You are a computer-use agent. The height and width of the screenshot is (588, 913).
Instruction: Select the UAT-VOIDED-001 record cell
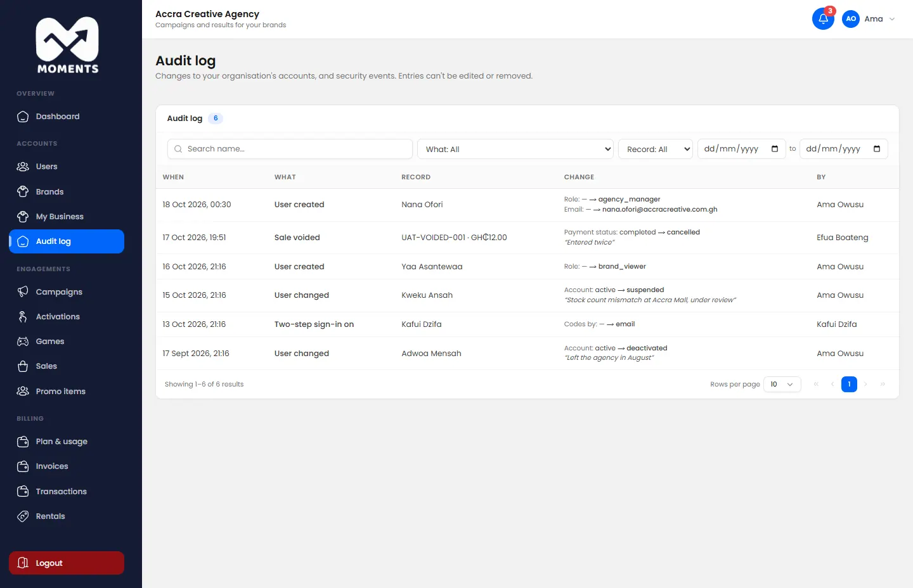[x=454, y=238]
